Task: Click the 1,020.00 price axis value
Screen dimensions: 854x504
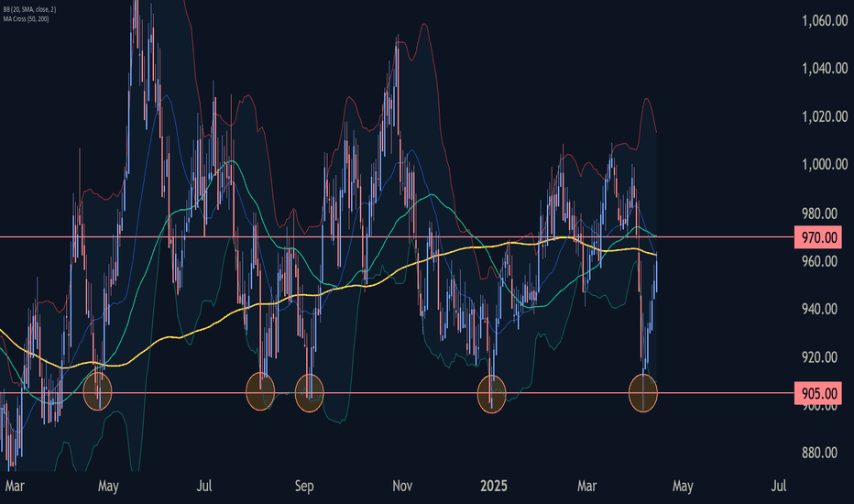Action: [x=825, y=116]
